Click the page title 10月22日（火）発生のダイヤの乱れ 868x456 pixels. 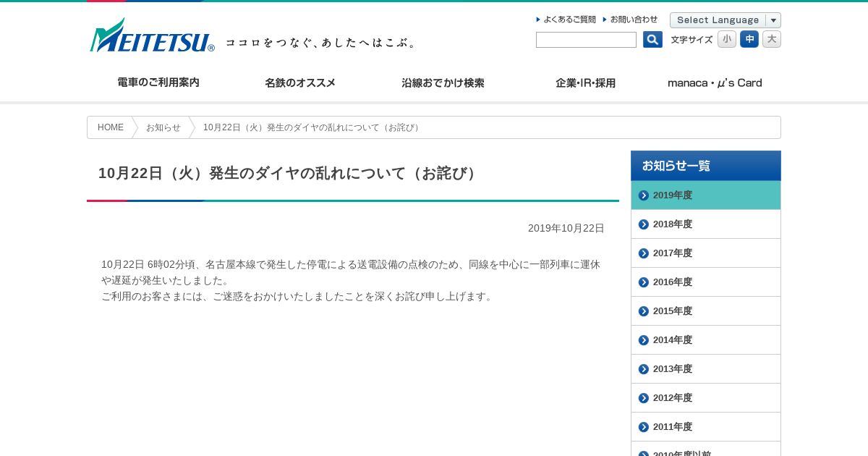289,174
